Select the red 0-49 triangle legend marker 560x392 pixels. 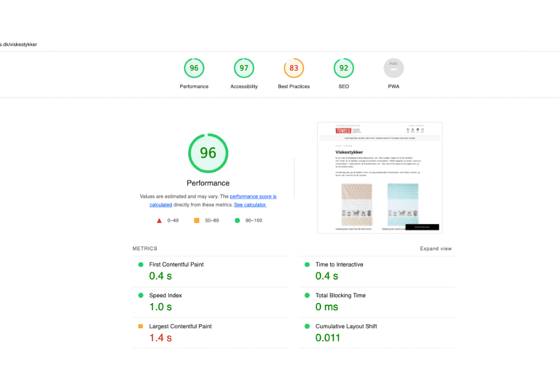click(x=159, y=220)
